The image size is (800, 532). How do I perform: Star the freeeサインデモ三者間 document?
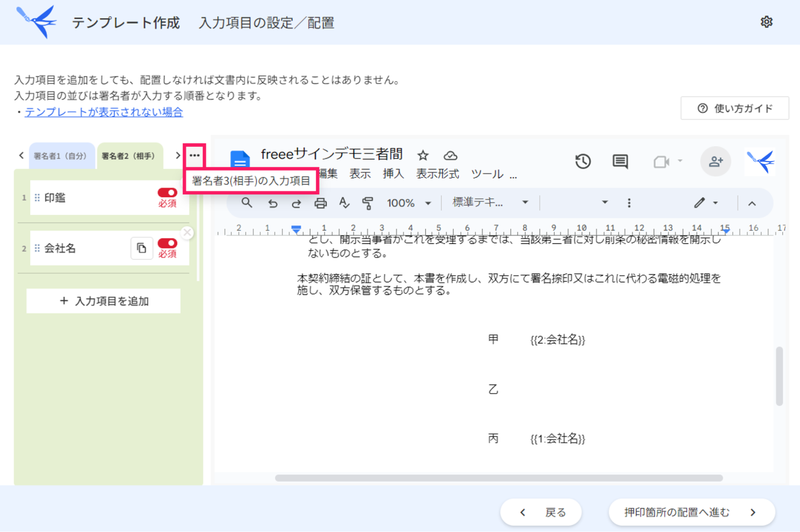click(x=423, y=155)
